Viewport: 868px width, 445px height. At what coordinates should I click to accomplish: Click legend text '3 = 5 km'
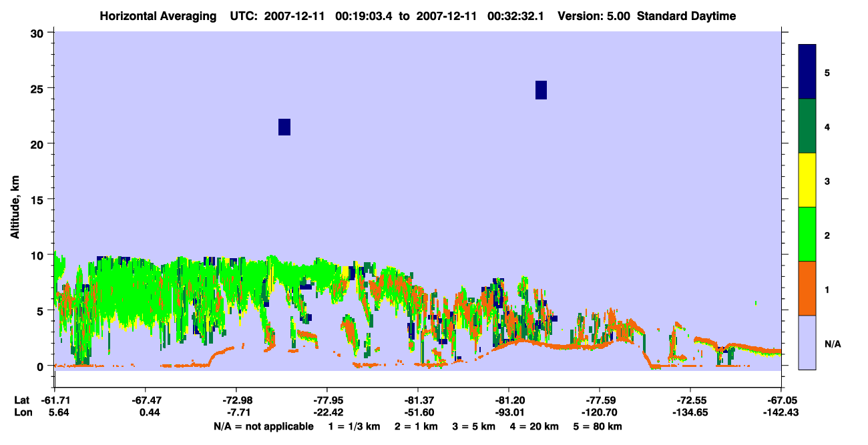(474, 426)
